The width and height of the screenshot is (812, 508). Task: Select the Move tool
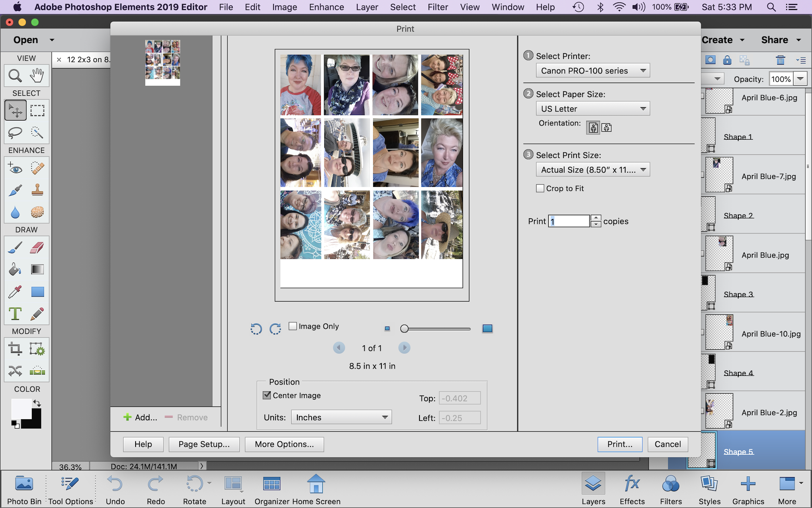point(15,110)
